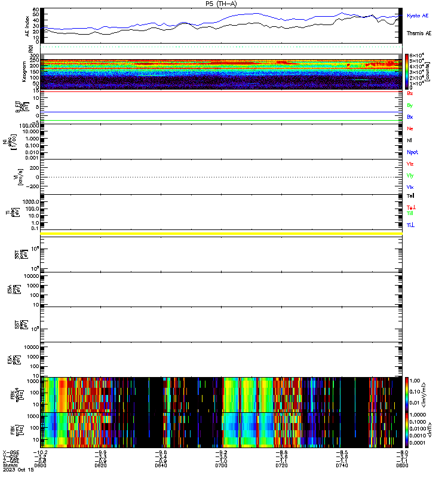448x478 pixels.
Task: Click the red Bz line in the magnetic field panel
Action: [221, 91]
